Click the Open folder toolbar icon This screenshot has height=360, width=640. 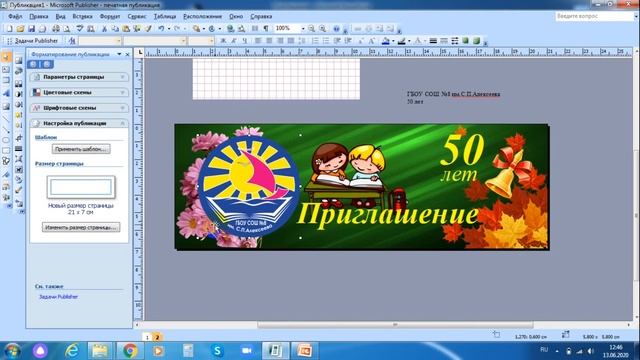tap(20, 29)
